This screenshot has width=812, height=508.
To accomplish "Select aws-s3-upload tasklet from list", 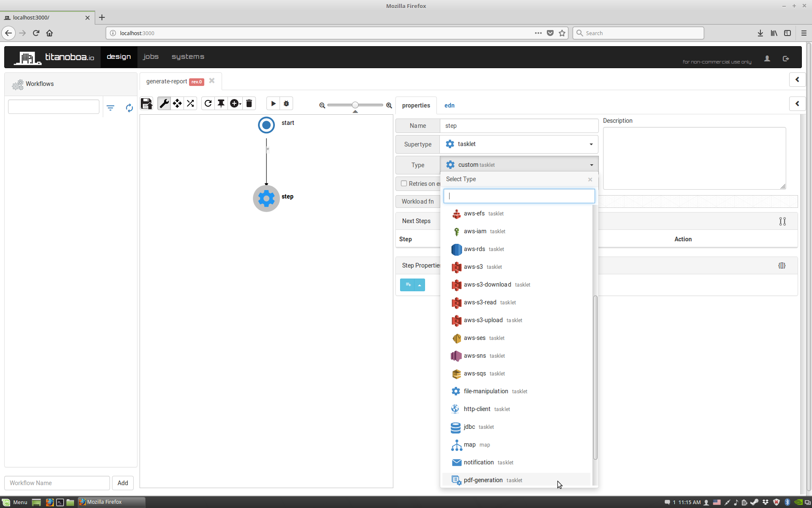I will click(483, 320).
